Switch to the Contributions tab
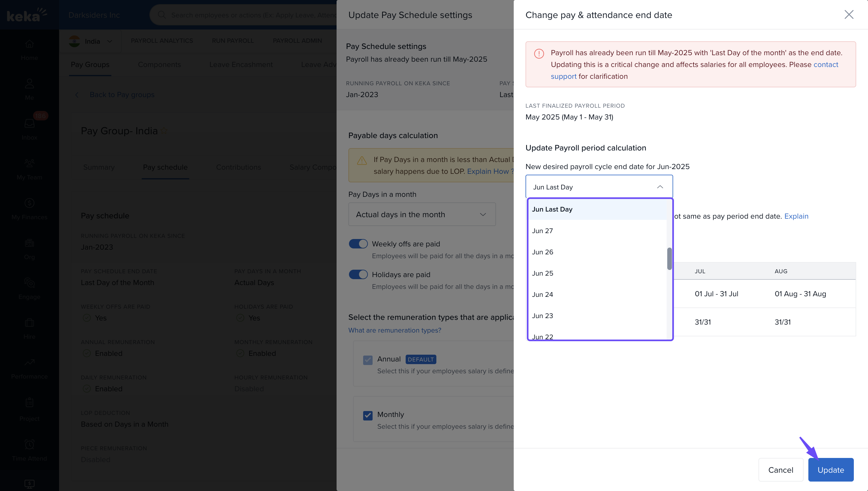The width and height of the screenshot is (868, 491). coord(238,167)
